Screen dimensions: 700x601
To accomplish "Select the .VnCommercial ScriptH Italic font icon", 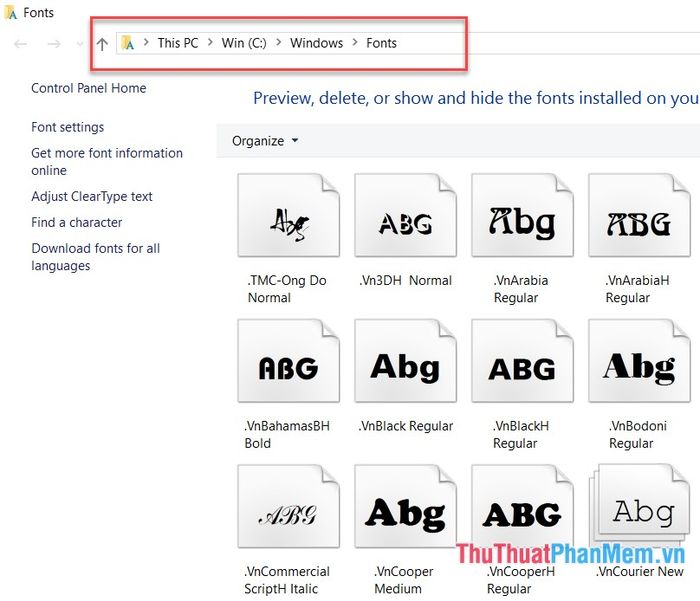I will 288,506.
